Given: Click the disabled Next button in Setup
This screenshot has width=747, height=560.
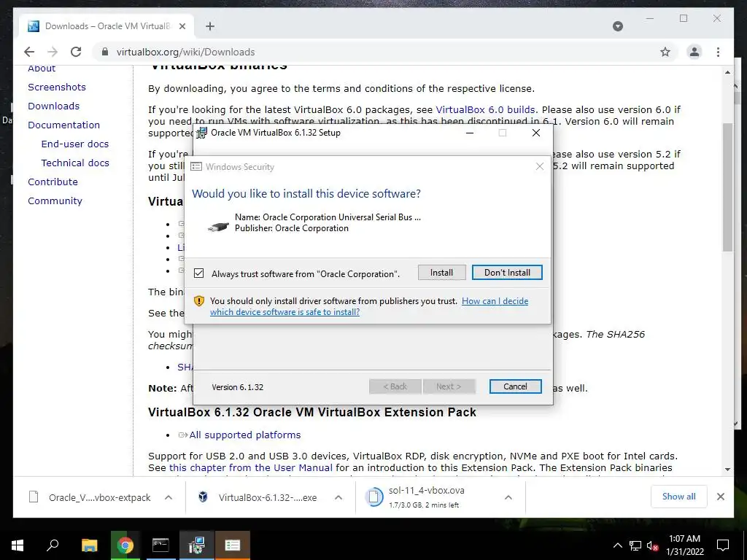Looking at the screenshot, I should point(449,386).
